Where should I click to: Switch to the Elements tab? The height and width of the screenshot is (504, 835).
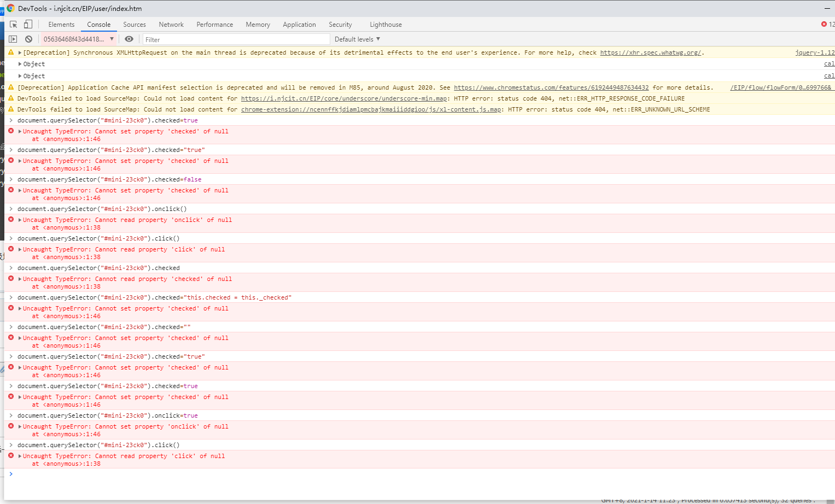pyautogui.click(x=61, y=25)
